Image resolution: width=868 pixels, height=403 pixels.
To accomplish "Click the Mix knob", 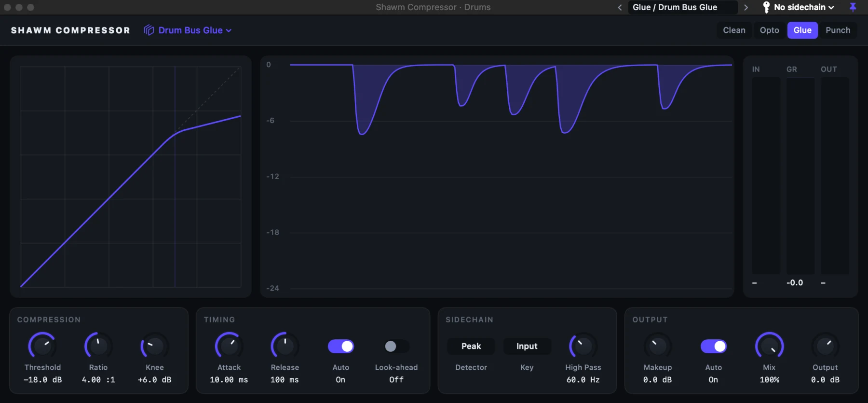I will (770, 346).
